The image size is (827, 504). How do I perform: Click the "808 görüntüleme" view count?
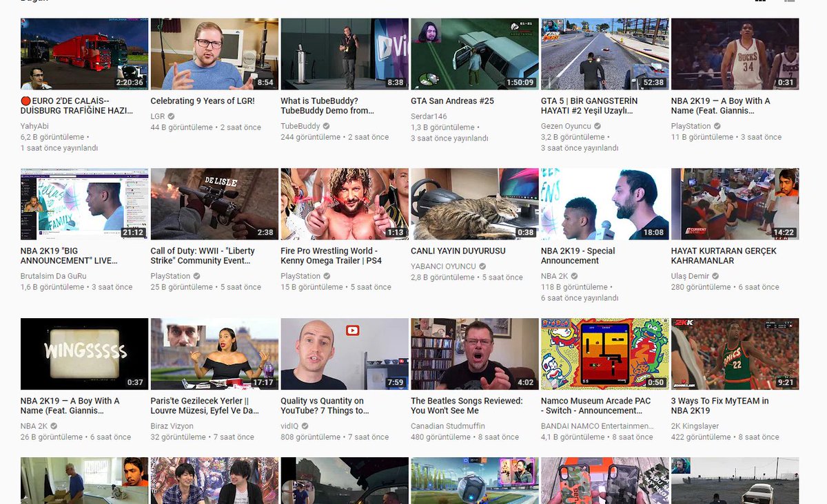(310, 437)
